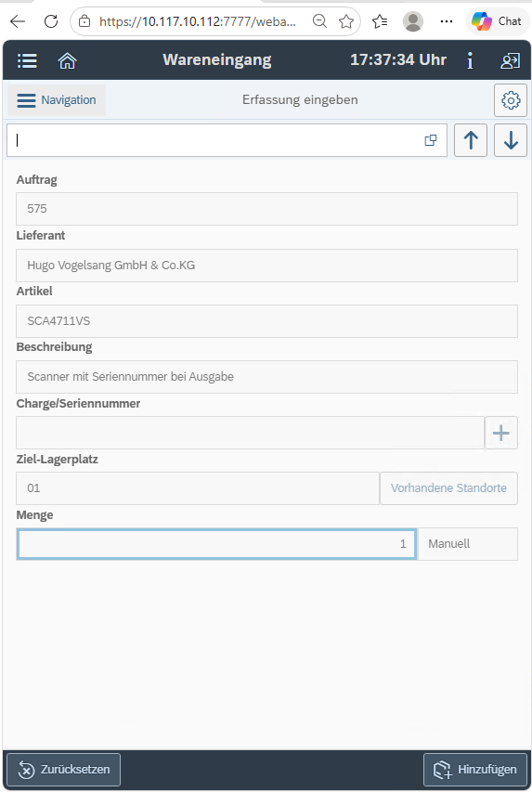
Task: Open the favorites list icon
Action: pos(380,21)
